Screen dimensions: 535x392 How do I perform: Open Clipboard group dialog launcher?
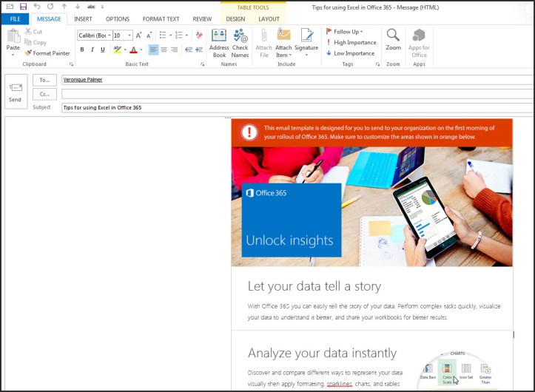click(71, 64)
